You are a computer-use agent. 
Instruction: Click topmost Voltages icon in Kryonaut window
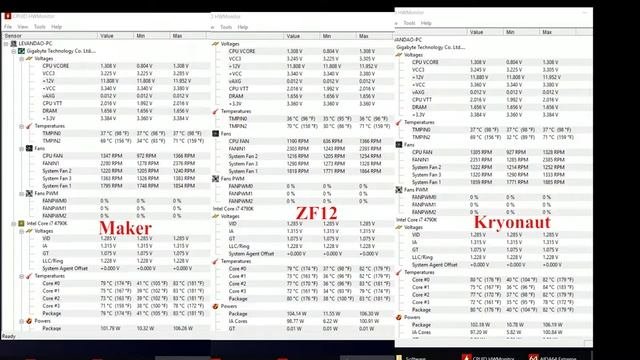point(399,55)
